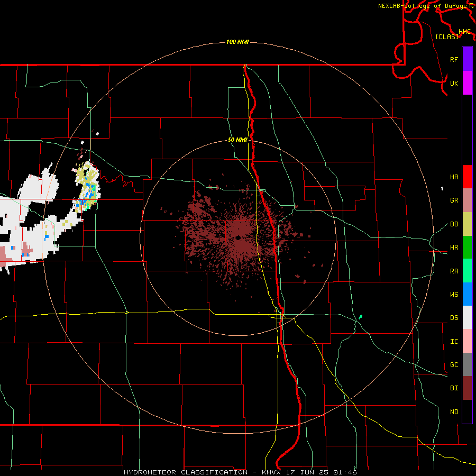The width and height of the screenshot is (476, 476).
Task: Click the 100 NMI range ring label
Action: [x=237, y=42]
